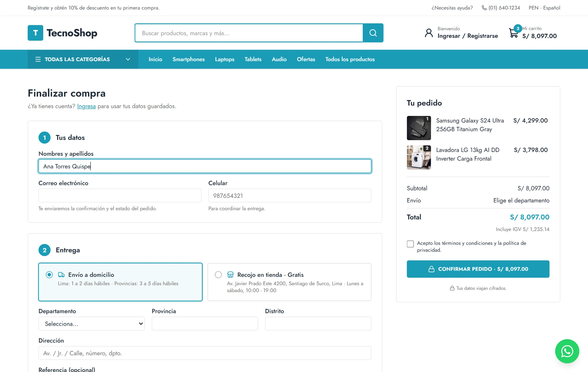
Task: Click Confirmar pedido button
Action: 478,269
